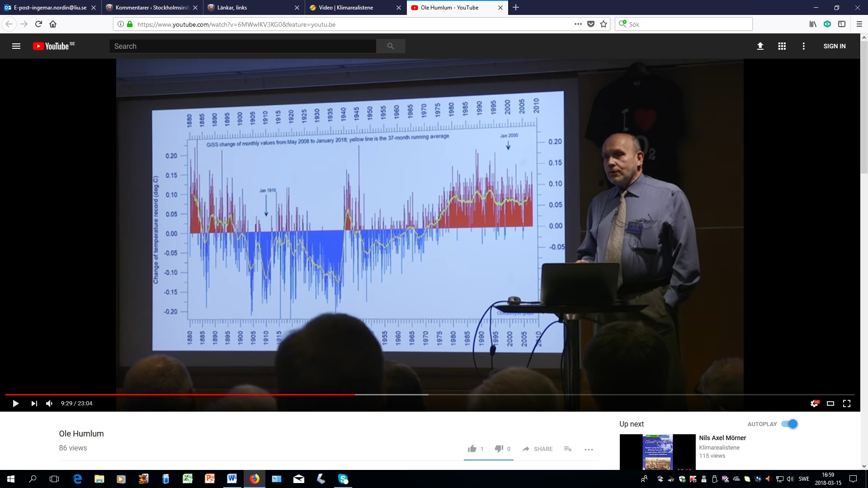
Task: Open Firefox main hamburger menu
Action: coord(859,24)
